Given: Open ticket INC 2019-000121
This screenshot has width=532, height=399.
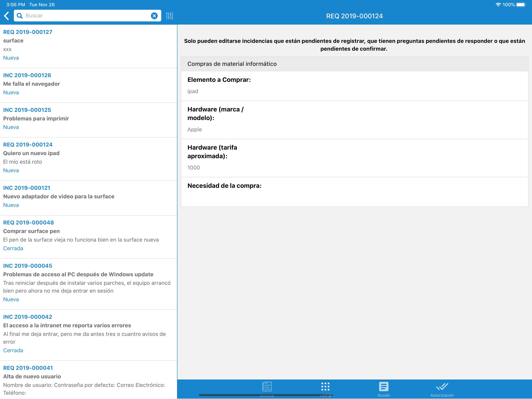Looking at the screenshot, I should click(89, 198).
